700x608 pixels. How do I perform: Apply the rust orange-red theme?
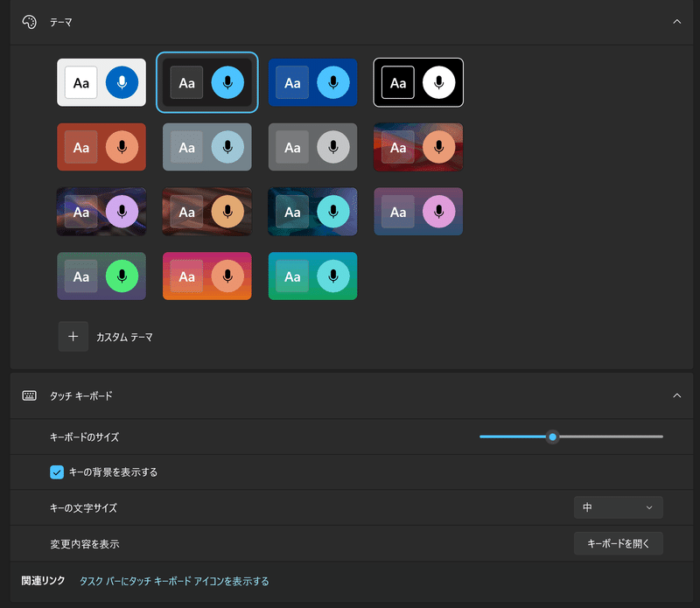(x=101, y=147)
